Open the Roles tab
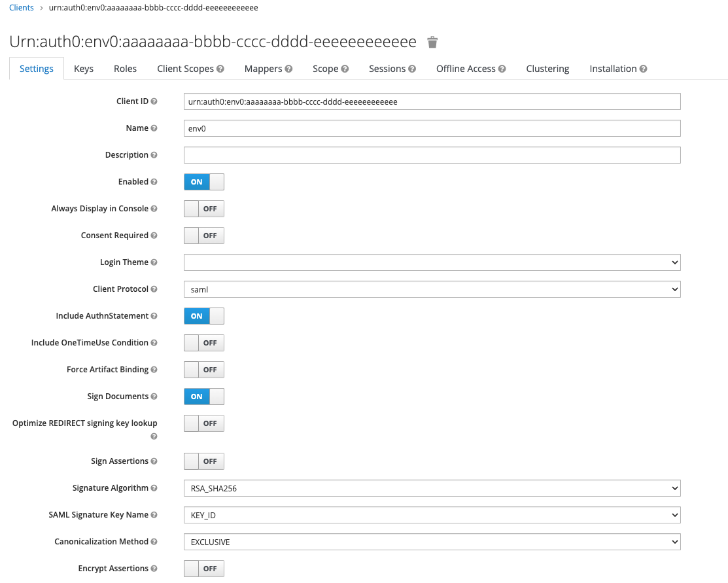Screen dimensions: 728x583 coord(126,69)
